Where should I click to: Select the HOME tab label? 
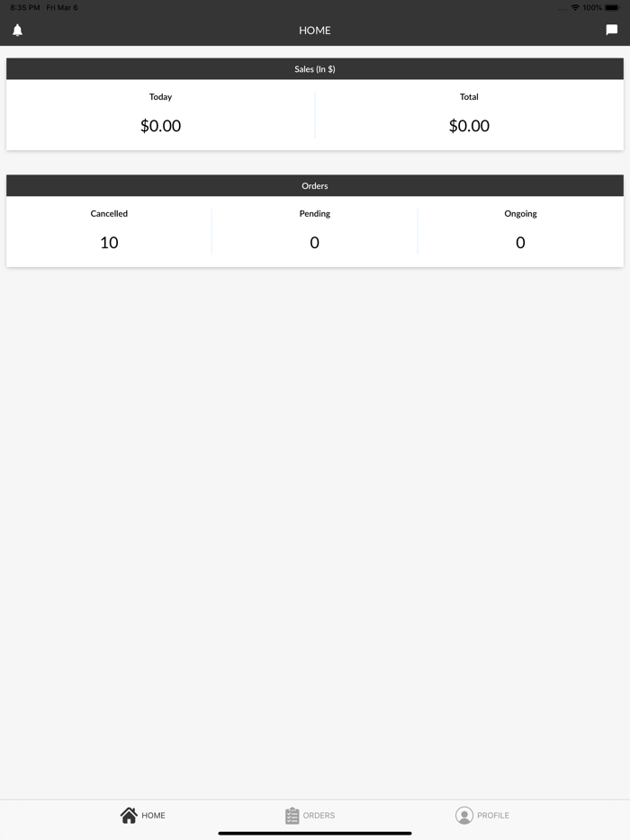point(154,816)
